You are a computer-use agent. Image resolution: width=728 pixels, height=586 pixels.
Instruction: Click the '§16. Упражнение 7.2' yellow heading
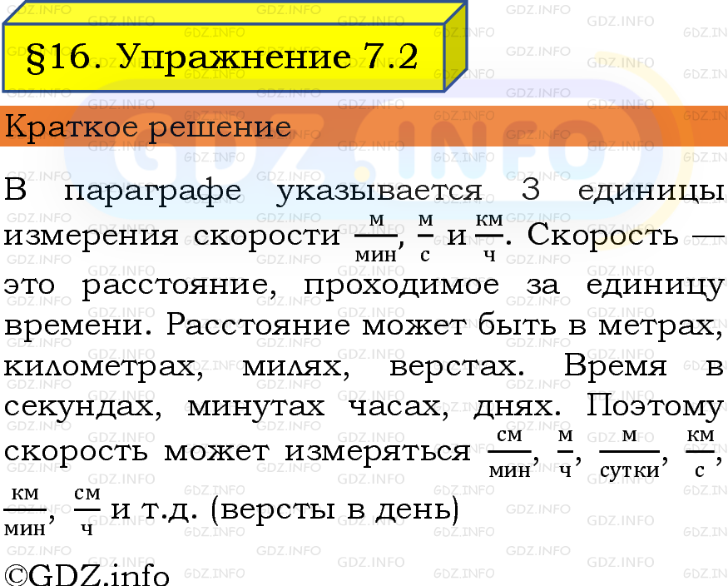point(222,57)
